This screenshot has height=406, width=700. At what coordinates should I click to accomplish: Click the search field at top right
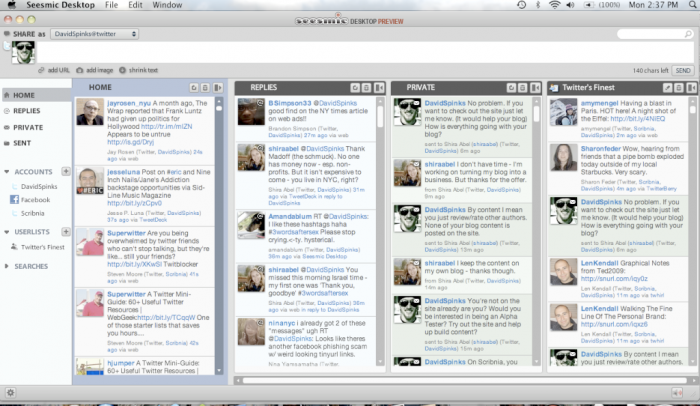click(655, 34)
